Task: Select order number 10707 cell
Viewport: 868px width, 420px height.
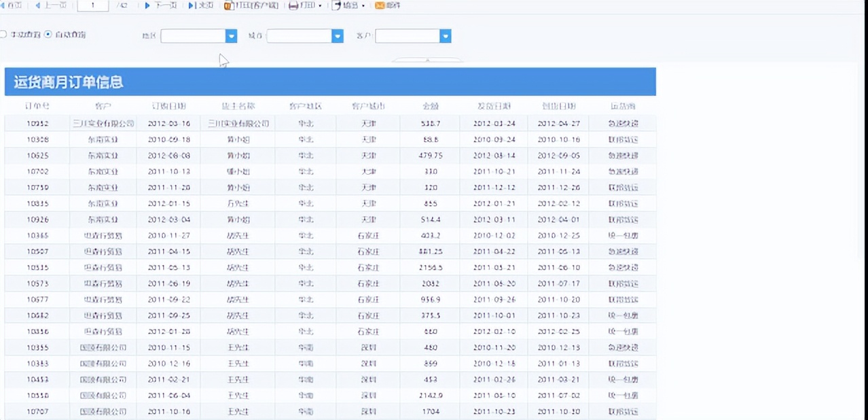Action: coord(37,412)
